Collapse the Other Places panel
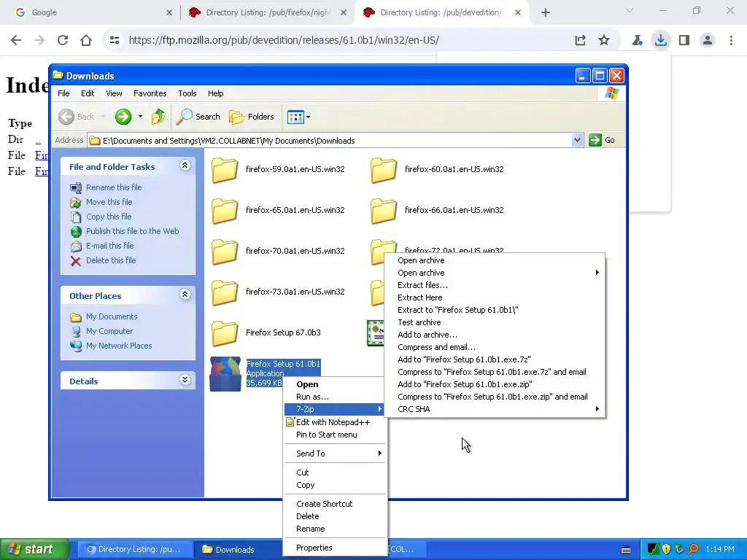This screenshot has height=560, width=747. [x=185, y=295]
